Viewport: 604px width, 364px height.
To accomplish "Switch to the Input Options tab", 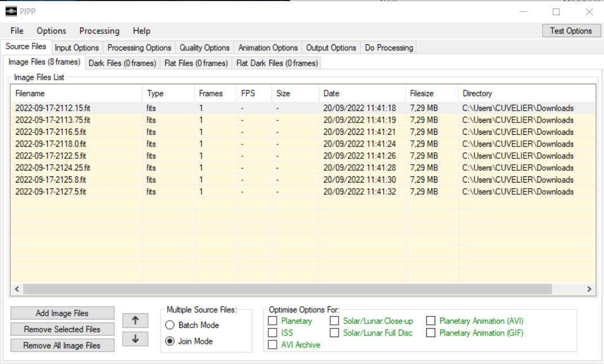I will coord(76,48).
